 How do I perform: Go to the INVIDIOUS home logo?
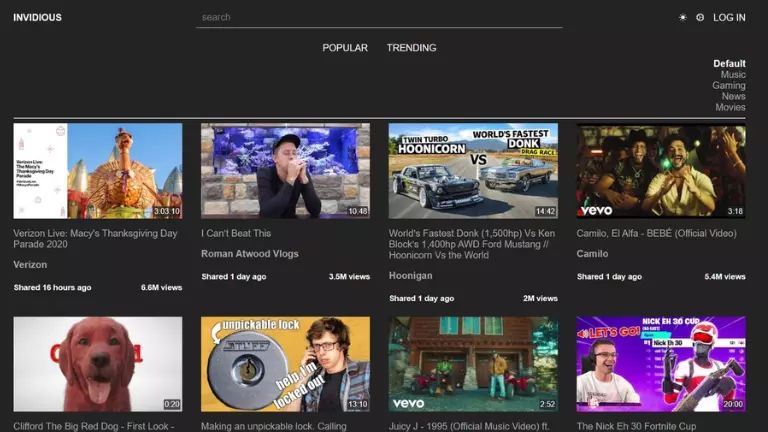37,18
